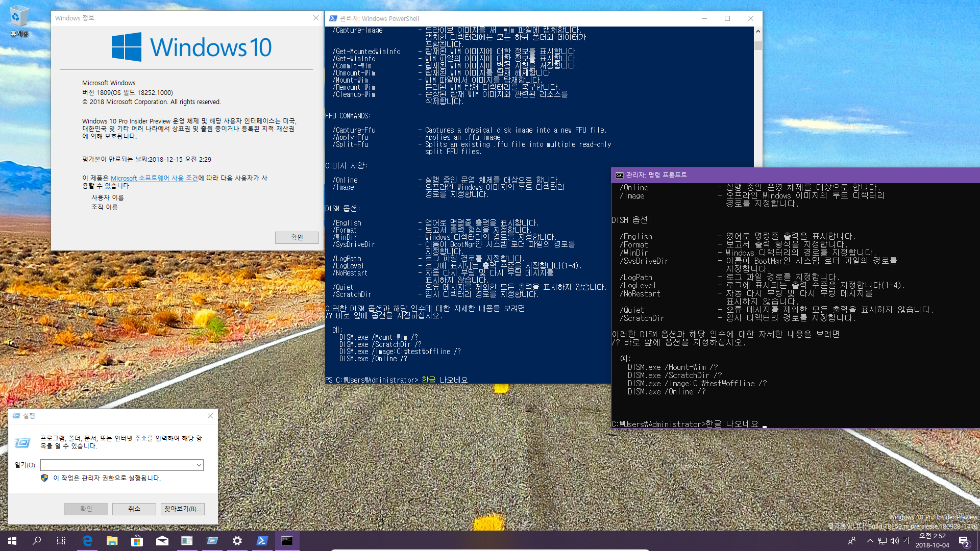980x551 pixels.
Task: Open the Microsoft 소프트웨어 사용 조건 link
Action: (154, 178)
